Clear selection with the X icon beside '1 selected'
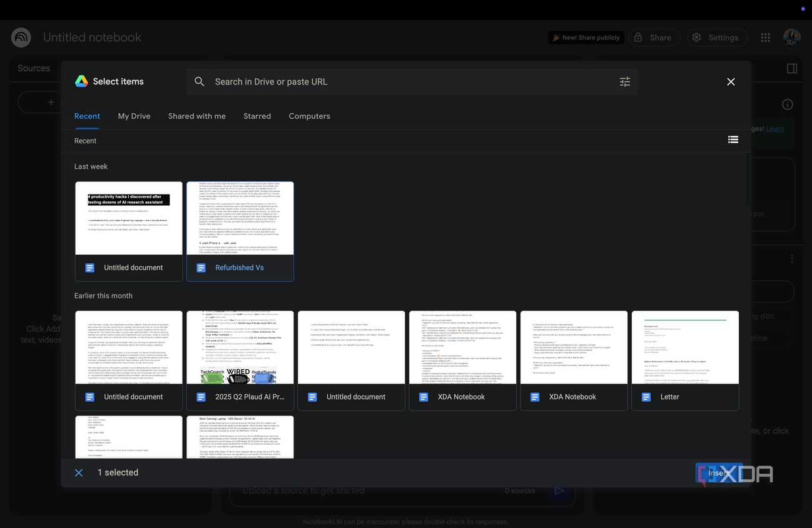The width and height of the screenshot is (812, 528). tap(79, 472)
